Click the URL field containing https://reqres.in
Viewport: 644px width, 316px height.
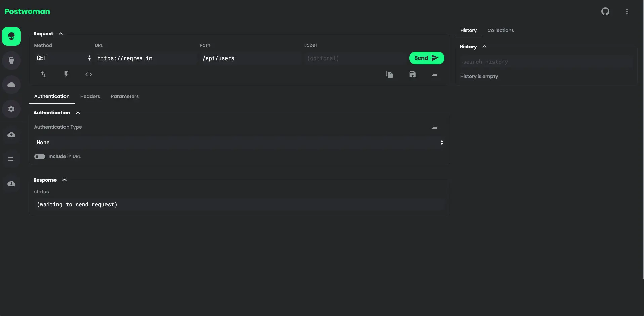point(146,58)
